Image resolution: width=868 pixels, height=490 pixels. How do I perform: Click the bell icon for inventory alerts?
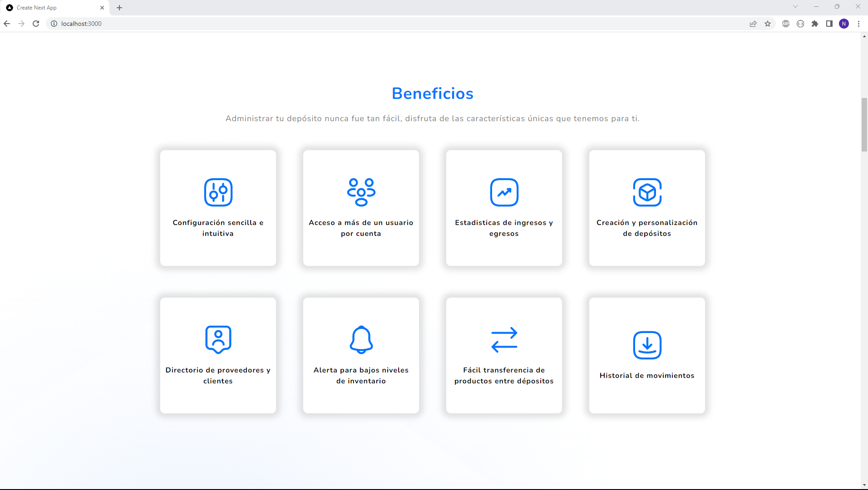(361, 339)
